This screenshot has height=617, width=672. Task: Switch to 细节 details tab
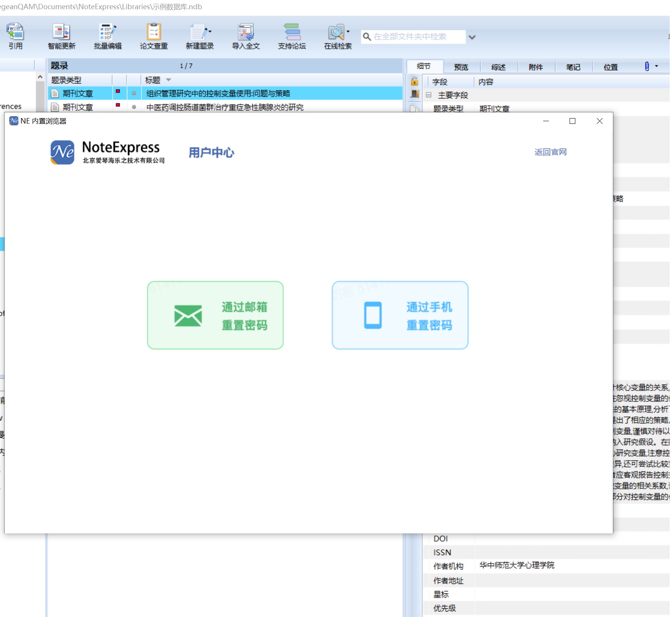point(424,67)
